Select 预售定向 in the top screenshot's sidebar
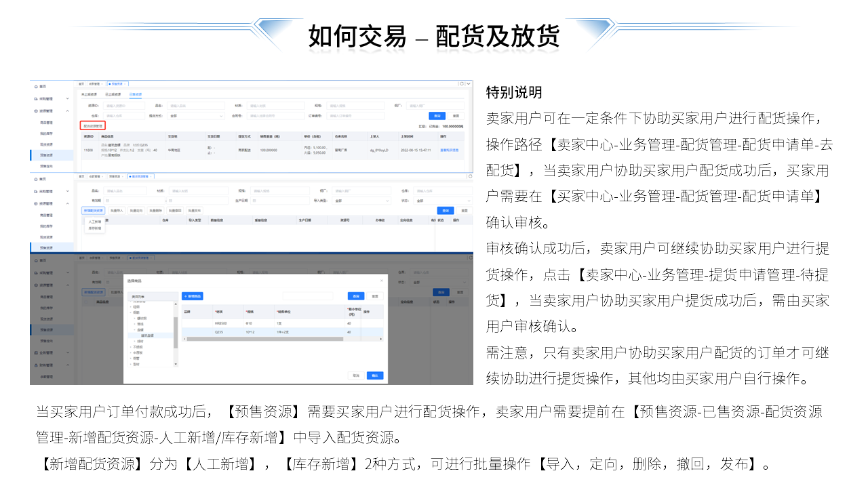This screenshot has height=488, width=868. click(x=46, y=167)
